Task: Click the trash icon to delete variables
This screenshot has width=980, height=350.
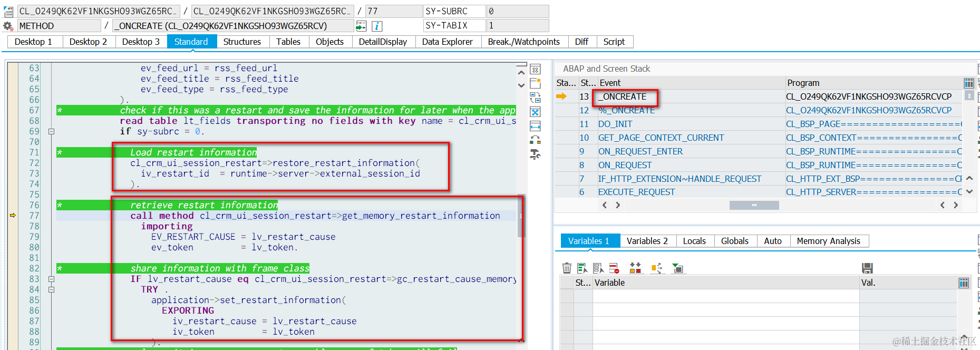Action: (x=567, y=268)
